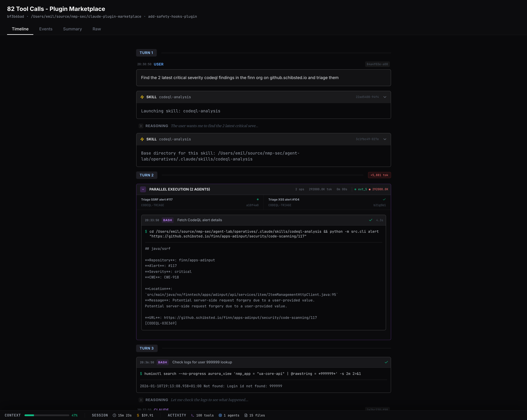Click the TURN 2 marker

tap(146, 175)
